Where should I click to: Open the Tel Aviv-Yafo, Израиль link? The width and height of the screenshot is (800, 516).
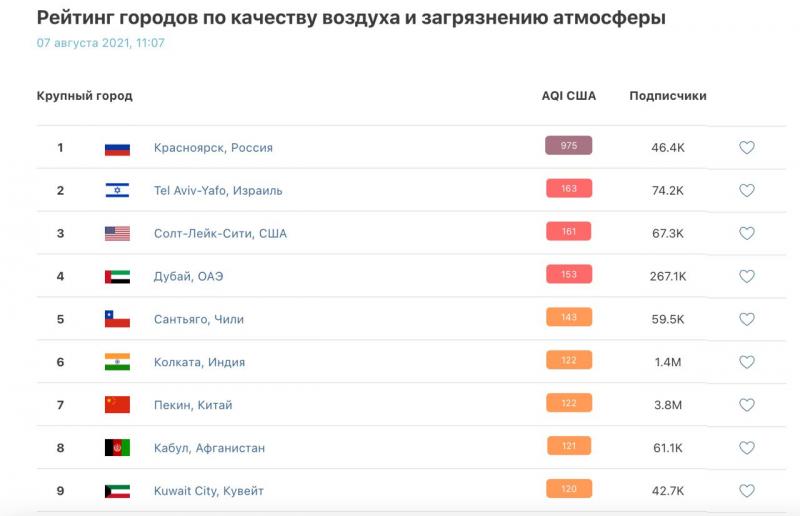click(x=218, y=190)
